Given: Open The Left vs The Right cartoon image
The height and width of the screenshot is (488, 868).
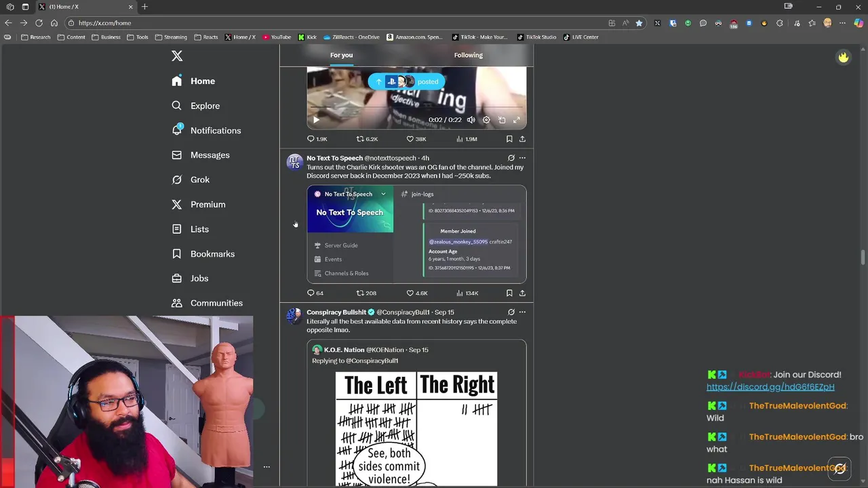Looking at the screenshot, I should [x=416, y=429].
